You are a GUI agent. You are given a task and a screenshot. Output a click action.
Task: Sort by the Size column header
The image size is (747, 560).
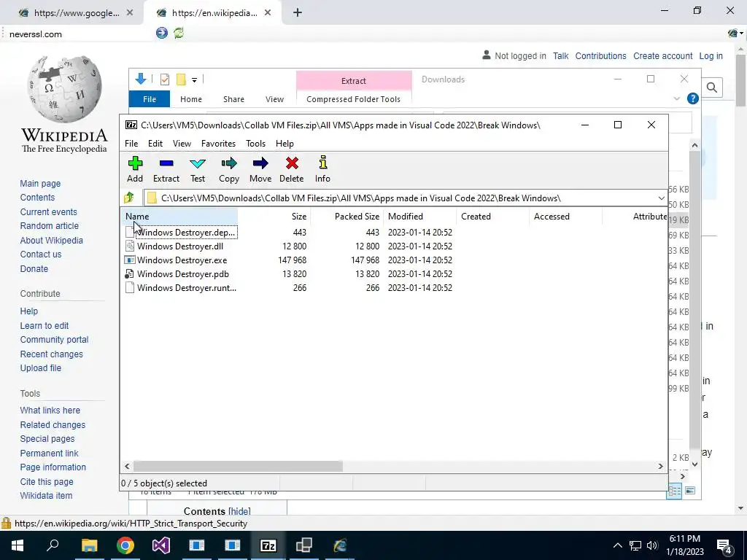pyautogui.click(x=274, y=216)
